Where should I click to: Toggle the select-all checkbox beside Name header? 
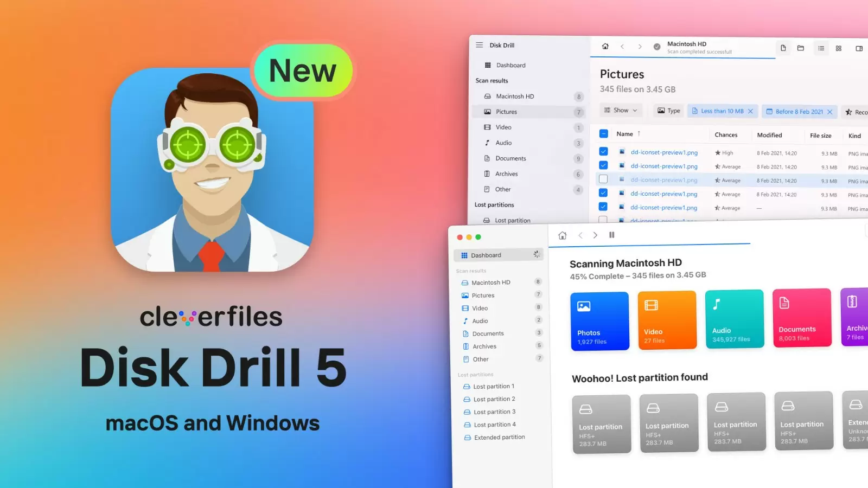pyautogui.click(x=604, y=133)
